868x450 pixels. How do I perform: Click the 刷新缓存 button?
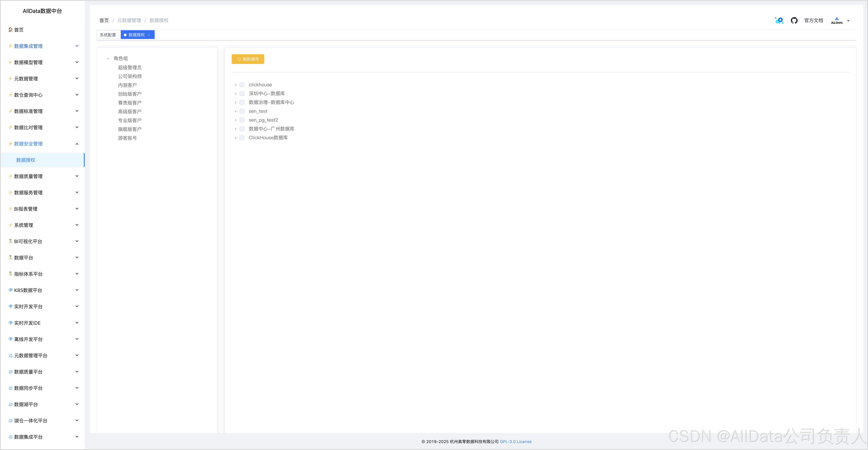(x=248, y=59)
